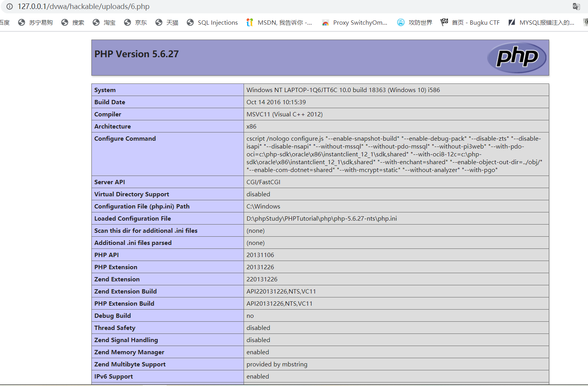This screenshot has height=386, width=588.
Task: Click the translate page icon in address bar
Action: pyautogui.click(x=576, y=7)
